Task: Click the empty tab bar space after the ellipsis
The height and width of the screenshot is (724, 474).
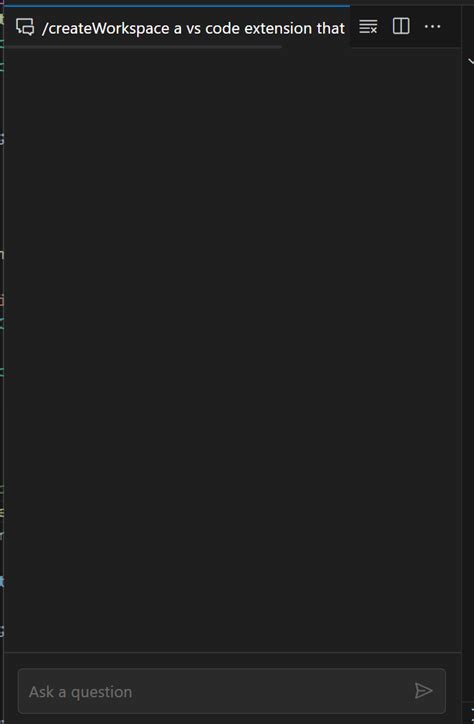Action: point(453,27)
